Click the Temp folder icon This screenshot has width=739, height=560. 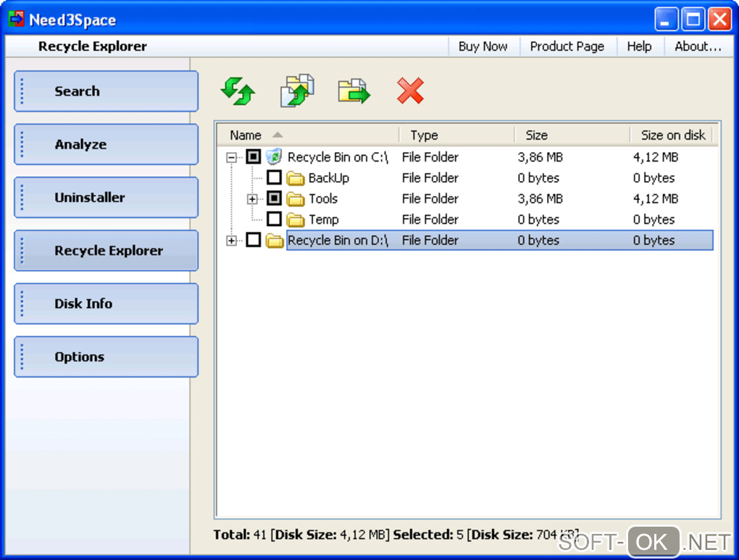click(x=296, y=220)
